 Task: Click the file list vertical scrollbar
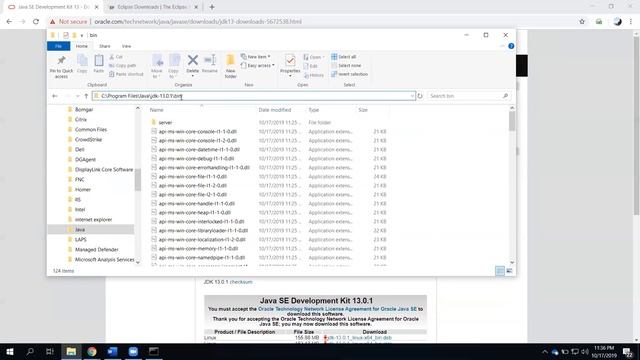(512, 122)
